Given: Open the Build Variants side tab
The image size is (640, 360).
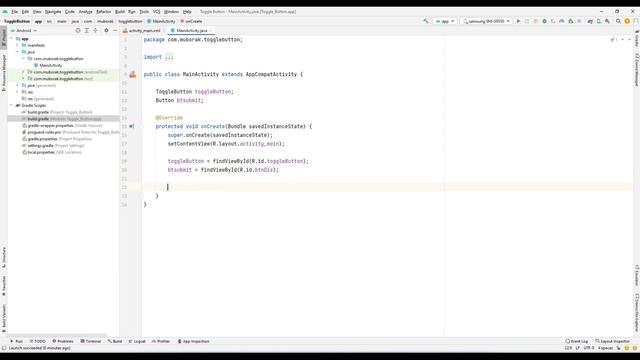Looking at the screenshot, I should point(4,317).
